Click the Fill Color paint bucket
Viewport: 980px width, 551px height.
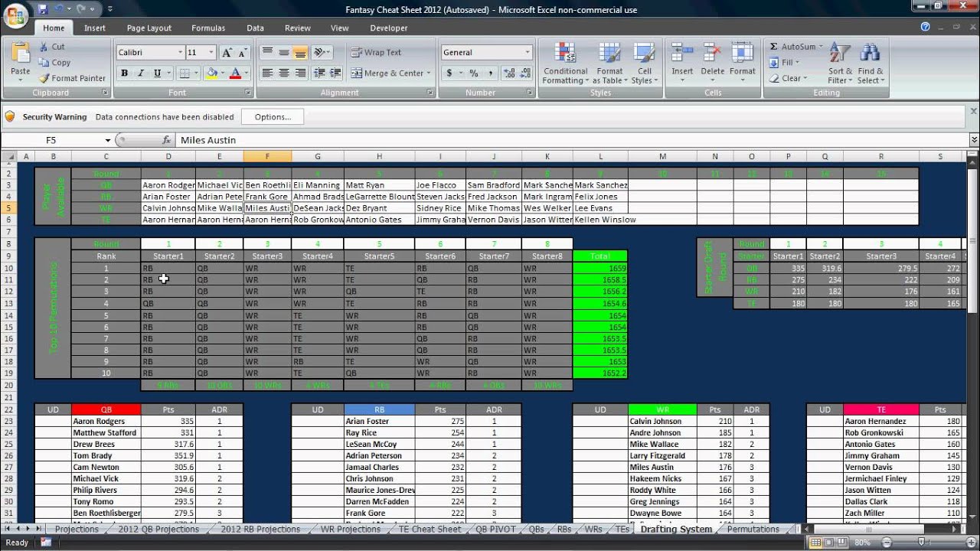[x=212, y=73]
